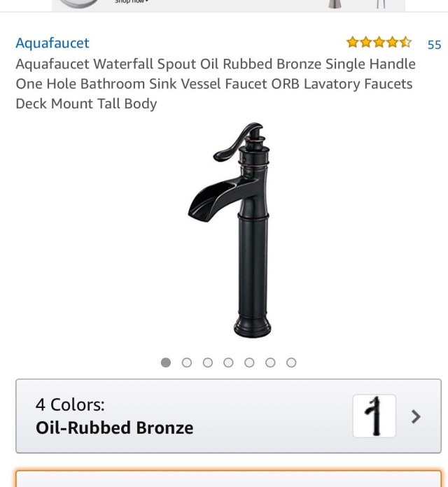This screenshot has height=487, width=448.
Task: Click the faucet image in top banner
Action: pyautogui.click(x=335, y=4)
